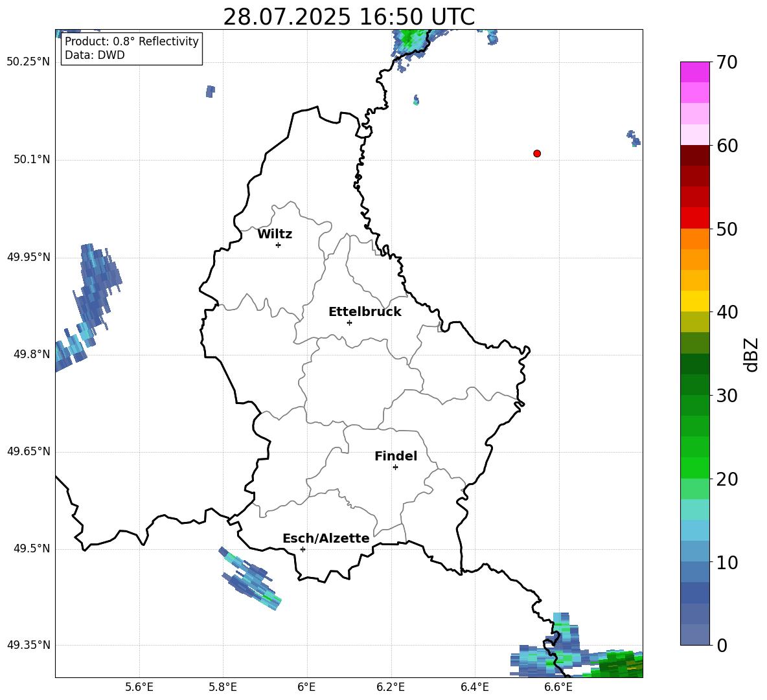Click the 0 label on the colorbar
This screenshot has width=767, height=700.
coord(722,645)
